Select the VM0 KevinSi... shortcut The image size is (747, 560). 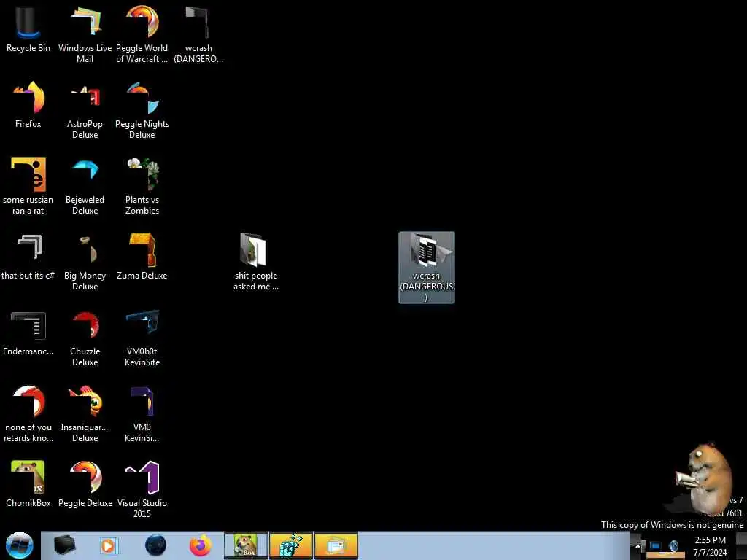[142, 413]
